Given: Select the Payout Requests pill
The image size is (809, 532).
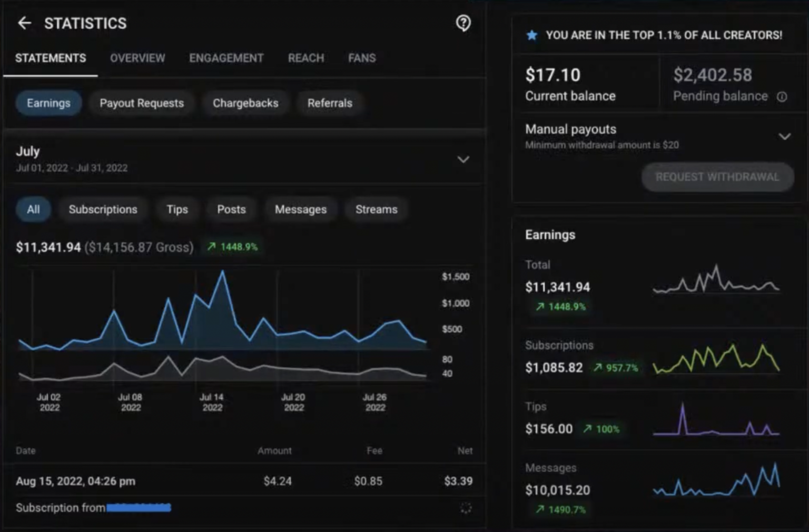Looking at the screenshot, I should (142, 103).
